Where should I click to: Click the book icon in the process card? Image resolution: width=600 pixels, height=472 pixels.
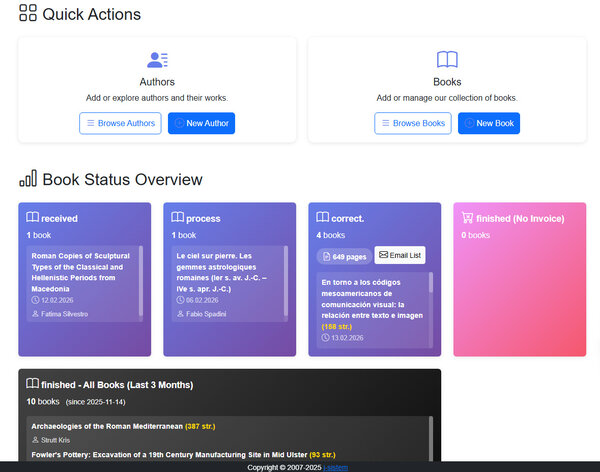click(177, 218)
